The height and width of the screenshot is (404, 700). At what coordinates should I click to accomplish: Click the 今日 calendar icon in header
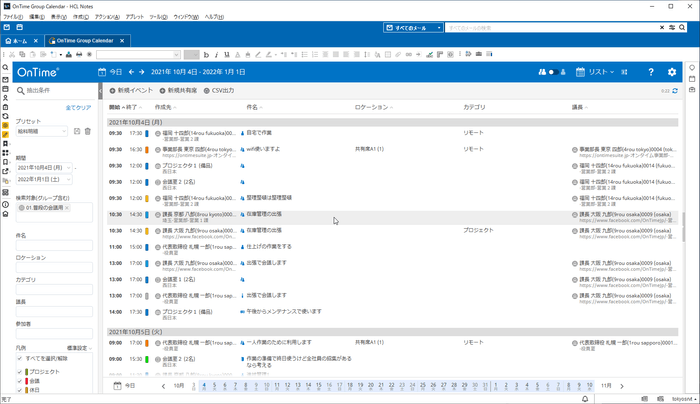pos(103,72)
